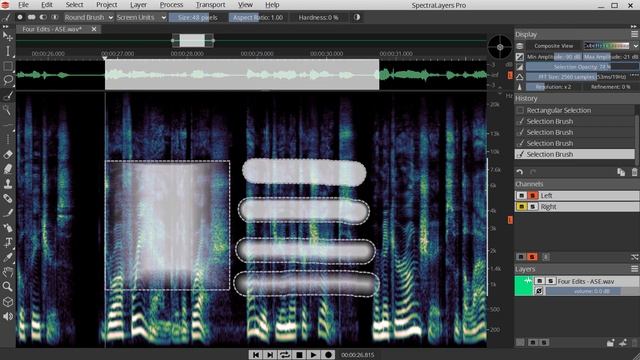Click the new layer group folder icon

[610, 343]
